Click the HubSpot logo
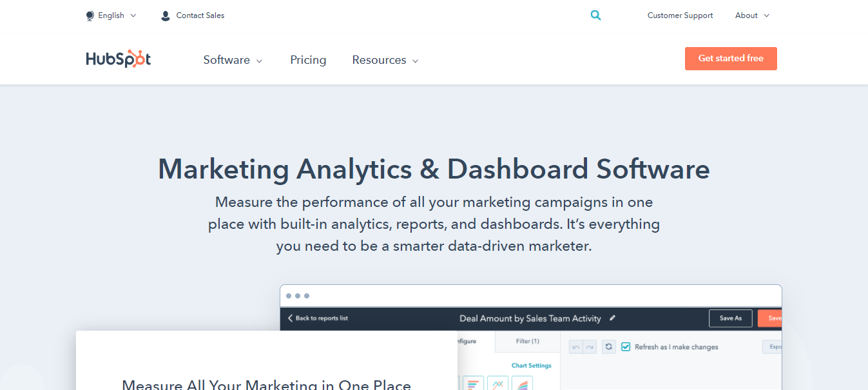Viewport: 868px width, 390px height. click(x=119, y=59)
